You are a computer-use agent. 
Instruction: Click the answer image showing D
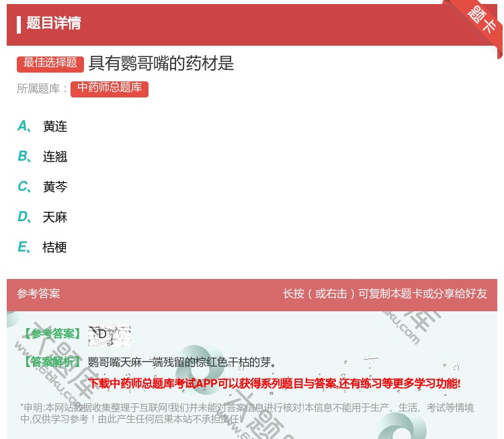[x=110, y=335]
